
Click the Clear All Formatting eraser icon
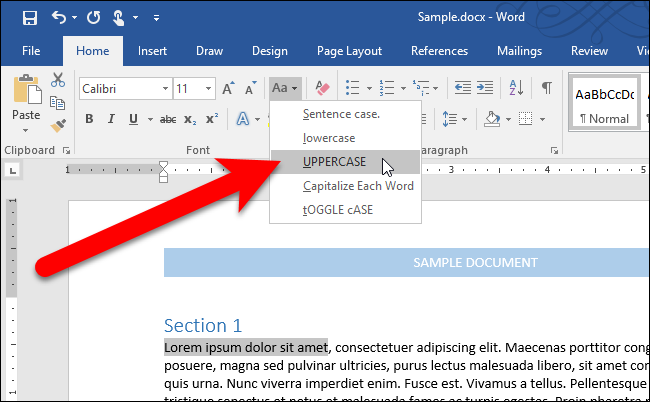[322, 89]
